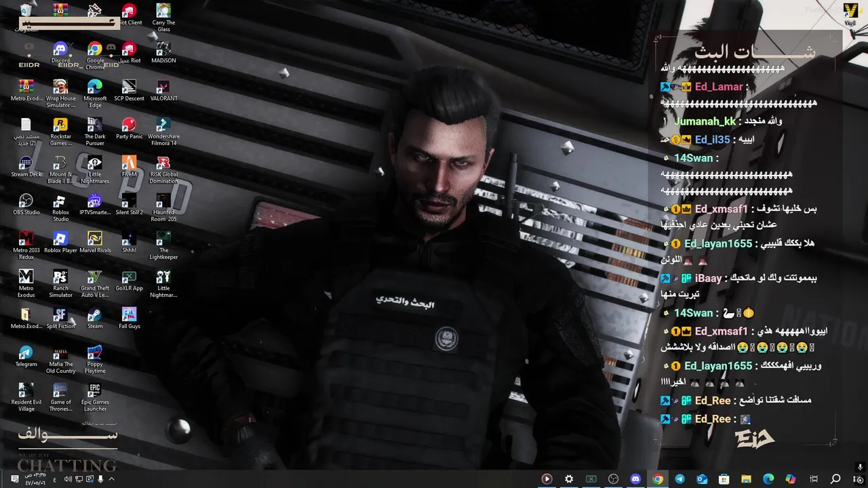The height and width of the screenshot is (488, 868).
Task: Launch the Fall Guys desktop icon
Action: click(129, 319)
